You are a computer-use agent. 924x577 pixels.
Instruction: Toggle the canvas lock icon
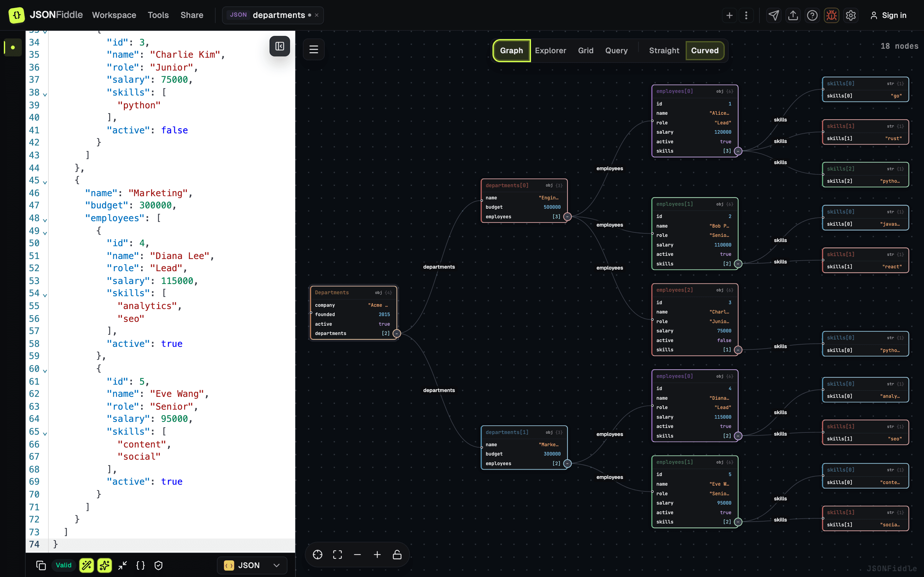pos(397,555)
